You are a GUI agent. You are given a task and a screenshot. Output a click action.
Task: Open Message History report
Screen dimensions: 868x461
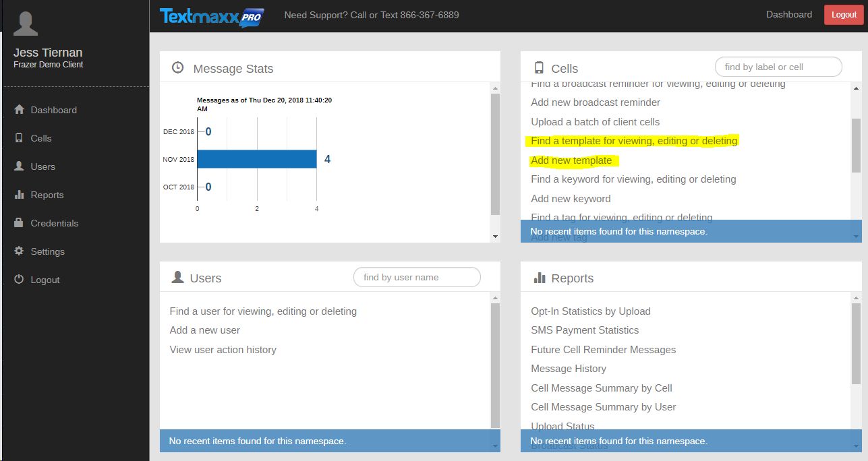(x=569, y=369)
